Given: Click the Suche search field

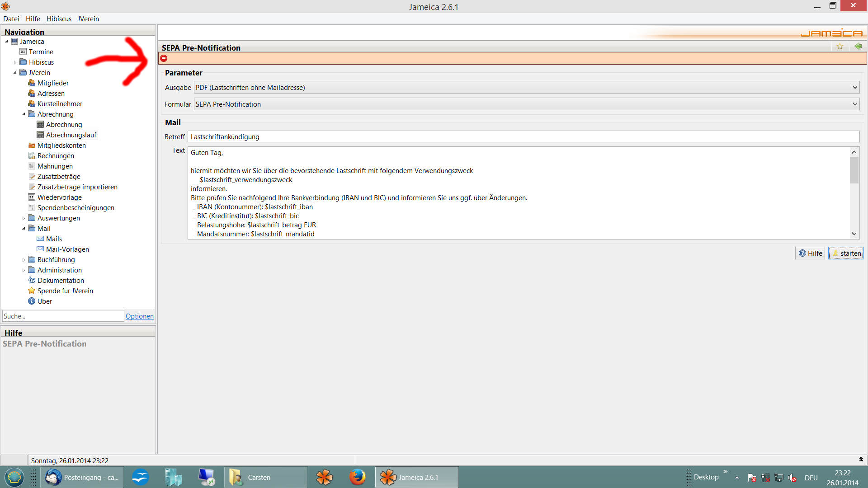Looking at the screenshot, I should pyautogui.click(x=63, y=316).
